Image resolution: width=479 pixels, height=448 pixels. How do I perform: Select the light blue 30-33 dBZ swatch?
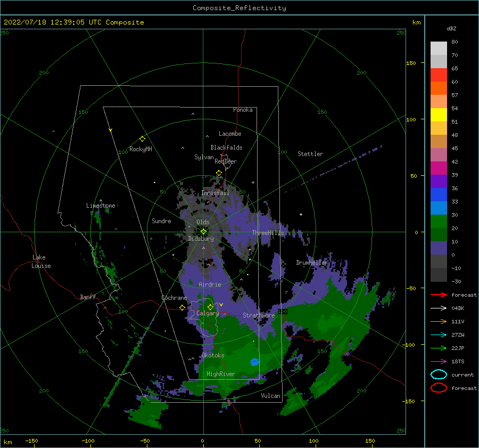(x=439, y=208)
